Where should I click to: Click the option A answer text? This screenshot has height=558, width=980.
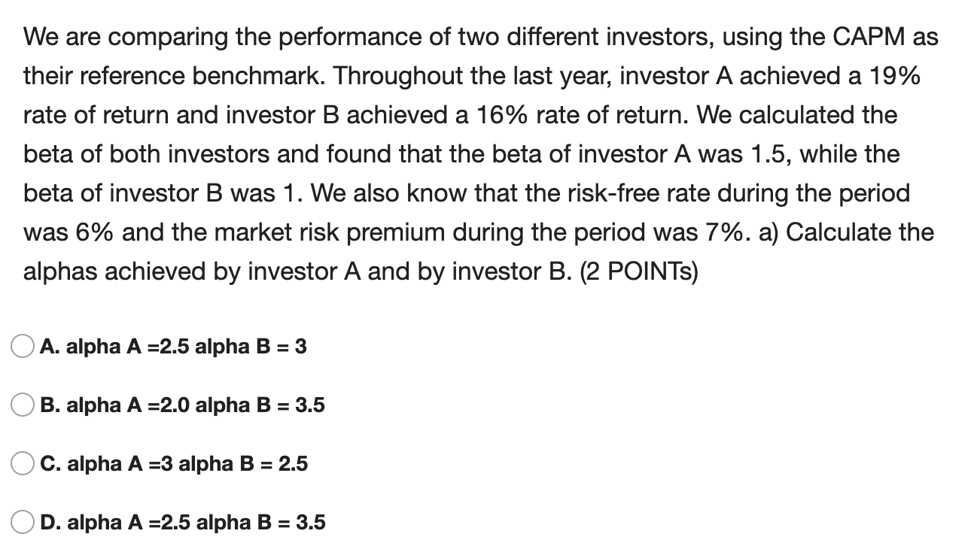173,347
